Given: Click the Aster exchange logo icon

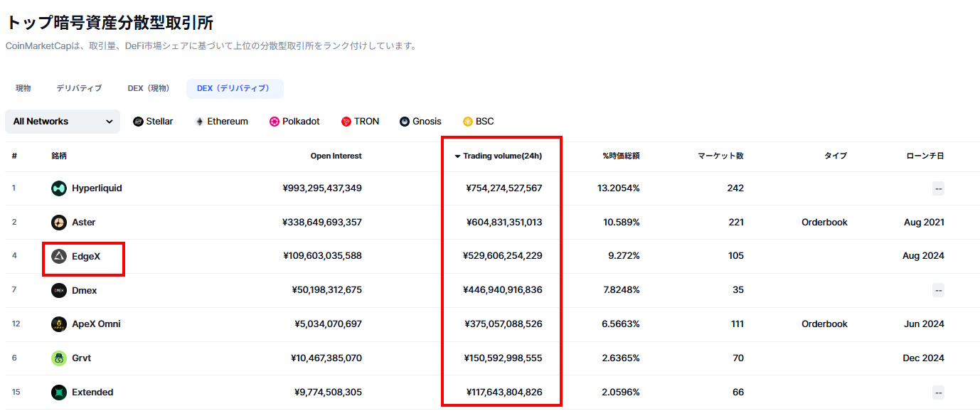Looking at the screenshot, I should (59, 223).
